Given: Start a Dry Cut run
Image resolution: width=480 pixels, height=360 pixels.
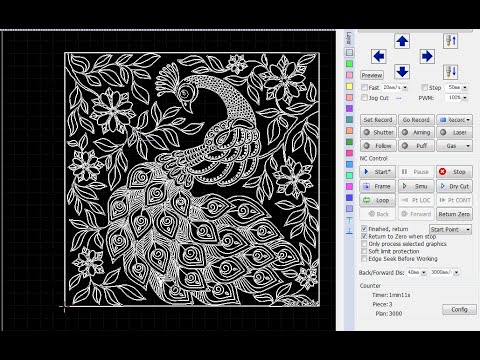Looking at the screenshot, I should pos(455,186).
